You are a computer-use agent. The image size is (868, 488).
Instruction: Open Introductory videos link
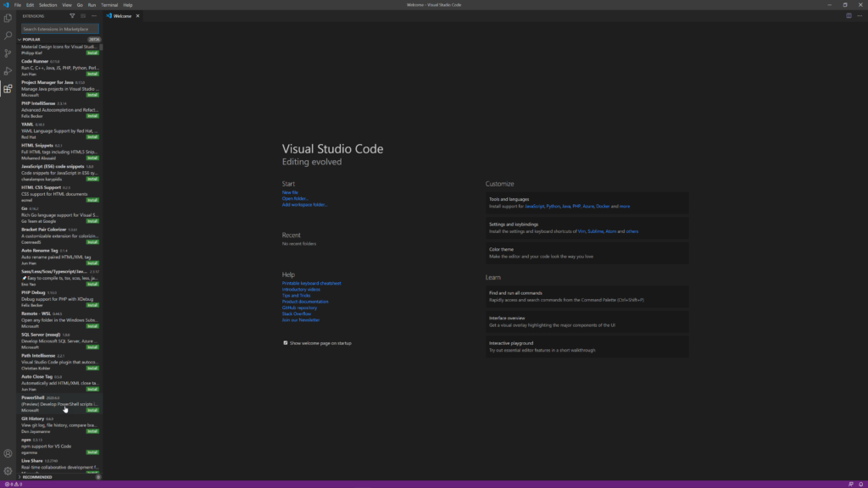point(301,290)
